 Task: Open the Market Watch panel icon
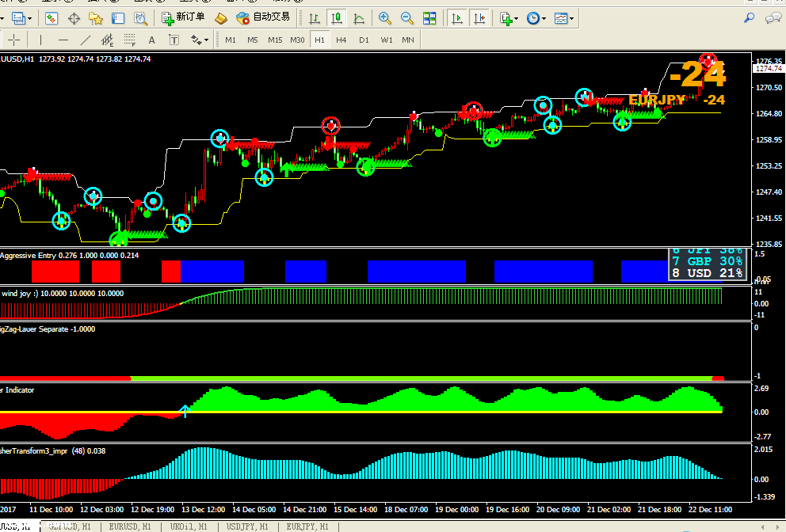coord(52,19)
